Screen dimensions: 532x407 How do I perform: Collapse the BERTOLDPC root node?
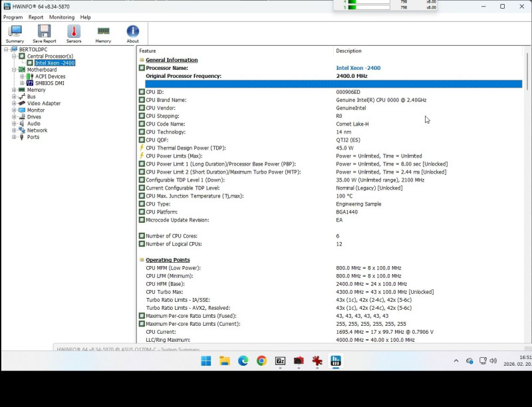[6, 49]
